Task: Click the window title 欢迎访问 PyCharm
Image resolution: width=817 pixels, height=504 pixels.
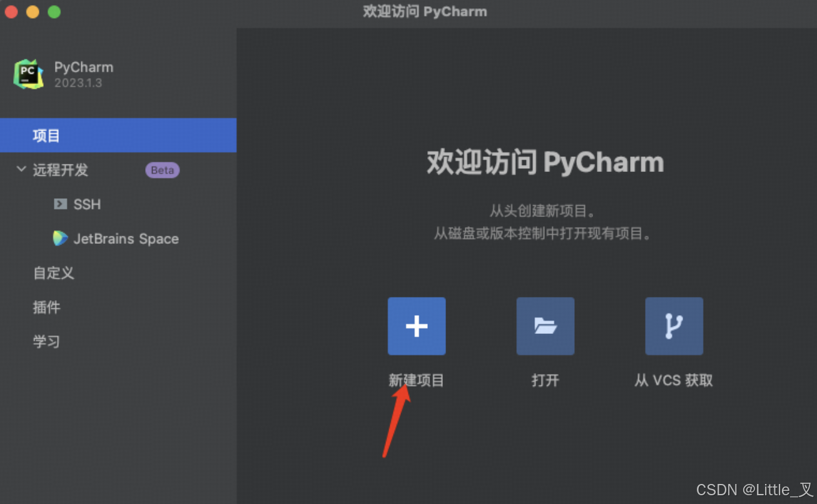Action: (x=425, y=12)
